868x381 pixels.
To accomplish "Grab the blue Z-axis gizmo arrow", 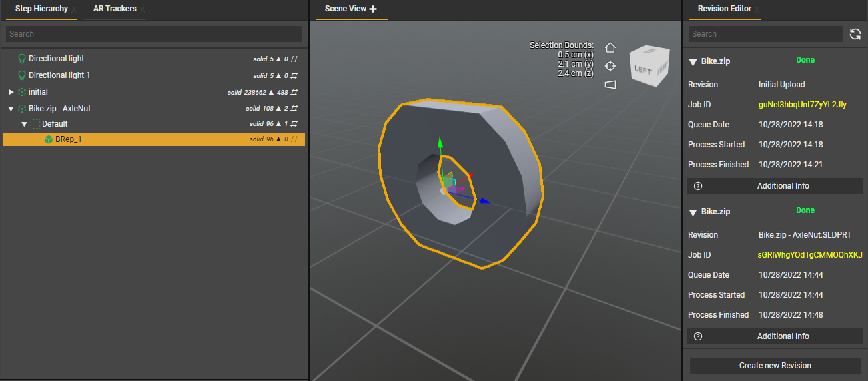I will (x=485, y=200).
